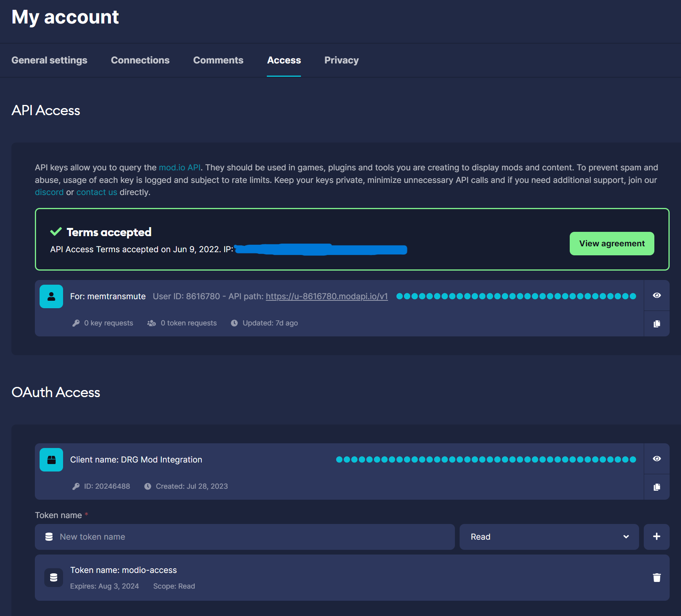This screenshot has height=616, width=681.
Task: Click the DRG Mod Integration client icon
Action: click(x=51, y=460)
